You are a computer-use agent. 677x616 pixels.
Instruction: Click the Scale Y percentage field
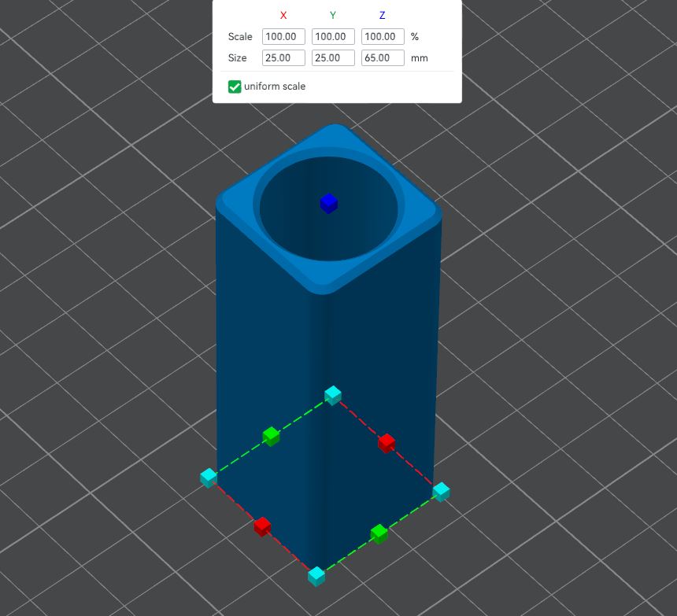coord(332,36)
